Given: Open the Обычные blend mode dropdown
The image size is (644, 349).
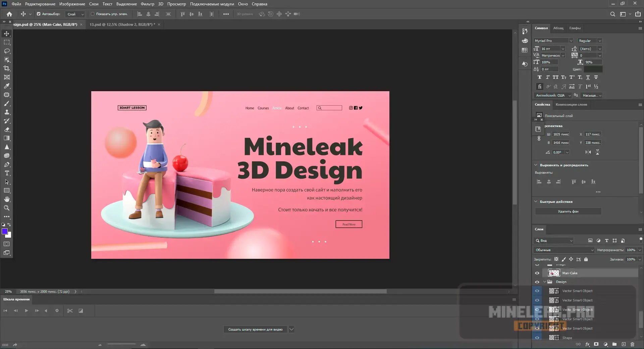Looking at the screenshot, I should coord(564,250).
